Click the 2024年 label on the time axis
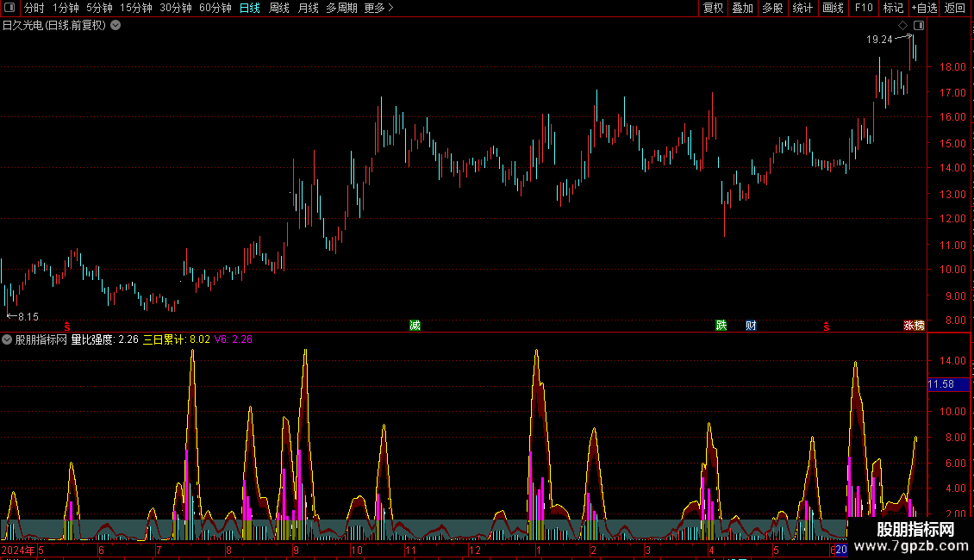 (18, 550)
